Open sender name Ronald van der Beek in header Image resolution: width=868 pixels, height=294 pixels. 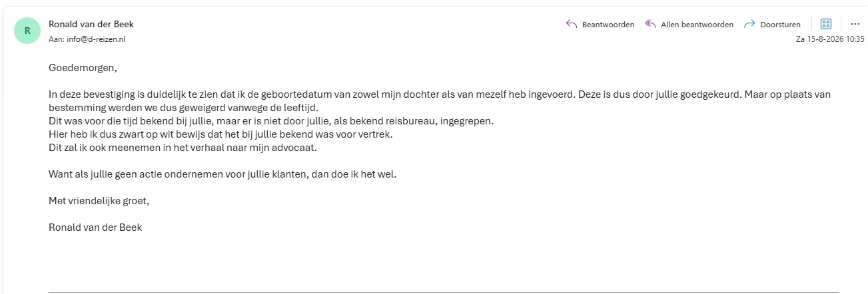click(x=91, y=24)
